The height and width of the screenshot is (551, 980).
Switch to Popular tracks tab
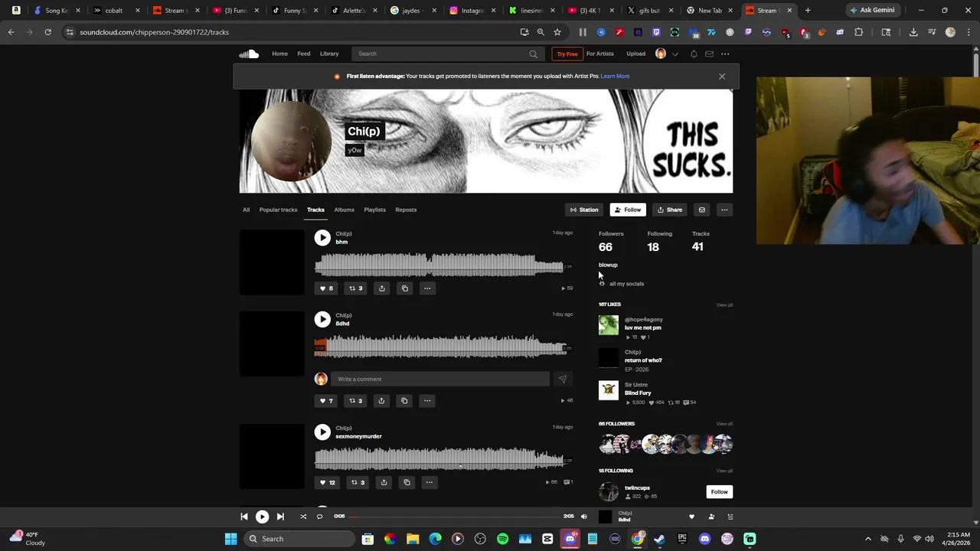[x=278, y=210]
